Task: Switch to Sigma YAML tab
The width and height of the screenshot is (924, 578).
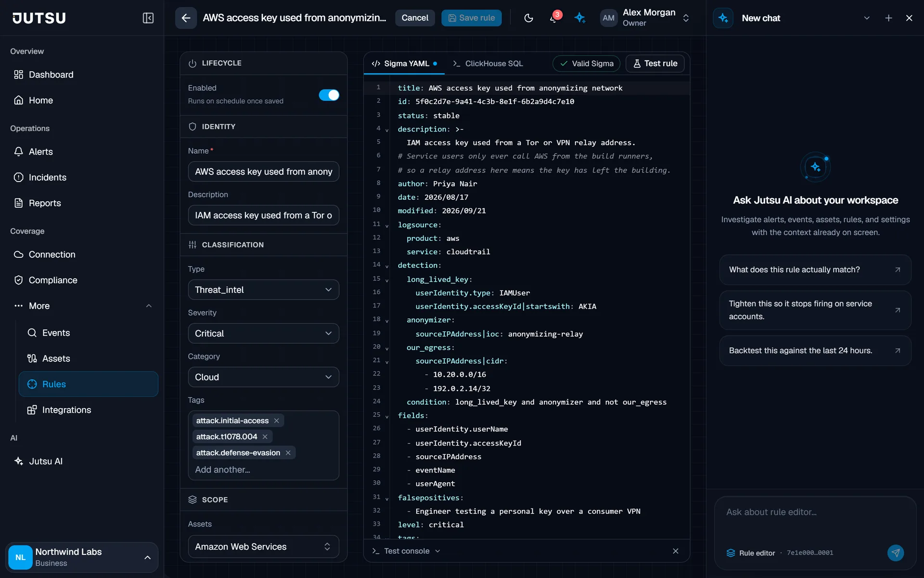Action: [404, 64]
